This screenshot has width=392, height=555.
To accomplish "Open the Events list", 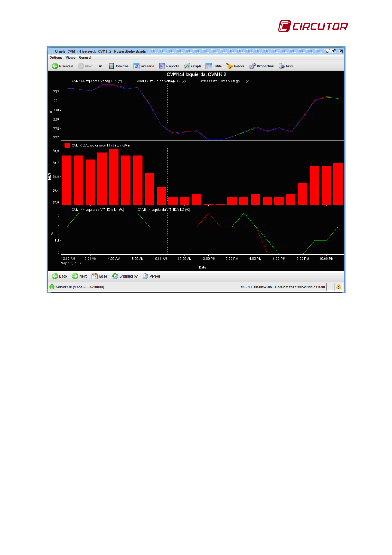I will click(235, 66).
